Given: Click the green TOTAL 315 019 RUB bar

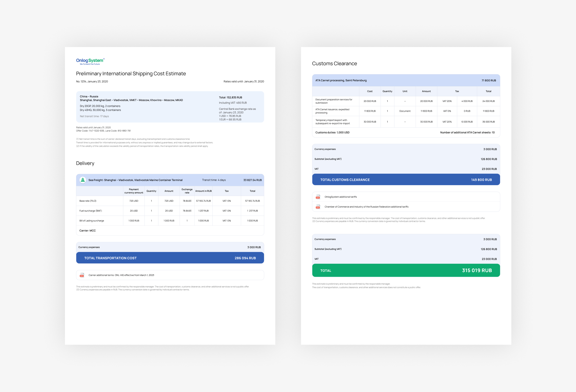Looking at the screenshot, I should [406, 270].
